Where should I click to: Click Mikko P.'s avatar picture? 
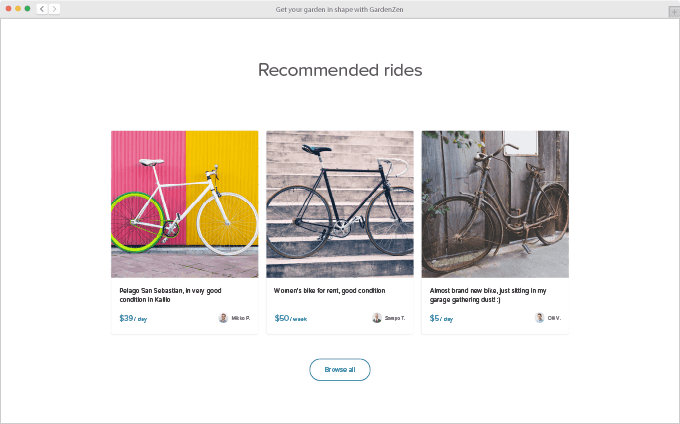[223, 318]
